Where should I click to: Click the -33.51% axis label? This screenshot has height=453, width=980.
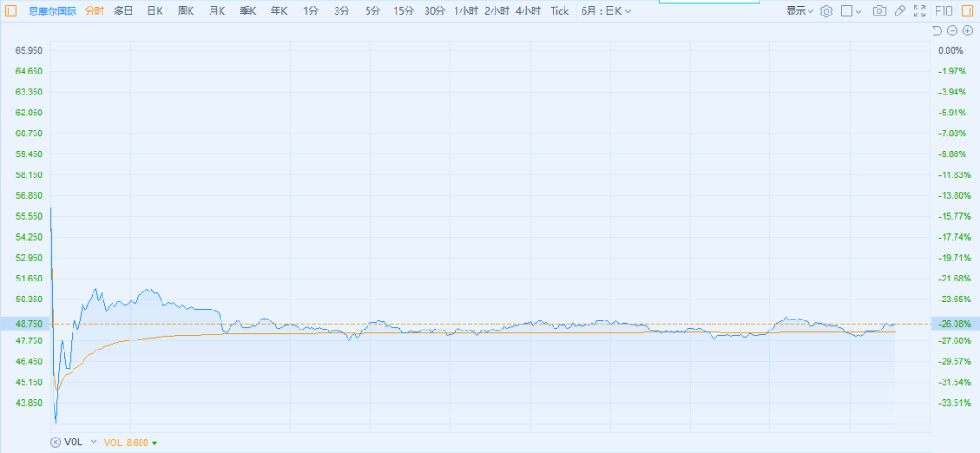[x=954, y=402]
